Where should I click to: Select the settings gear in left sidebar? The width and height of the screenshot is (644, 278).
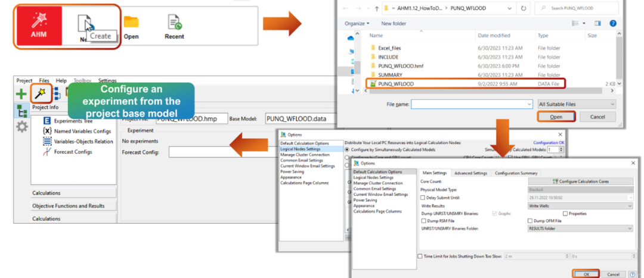click(x=21, y=127)
